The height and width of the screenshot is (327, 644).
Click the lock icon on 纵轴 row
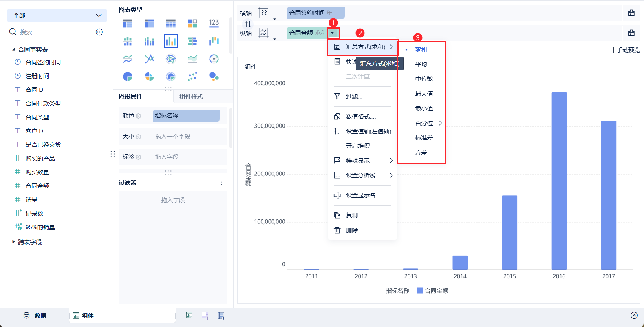(x=631, y=33)
